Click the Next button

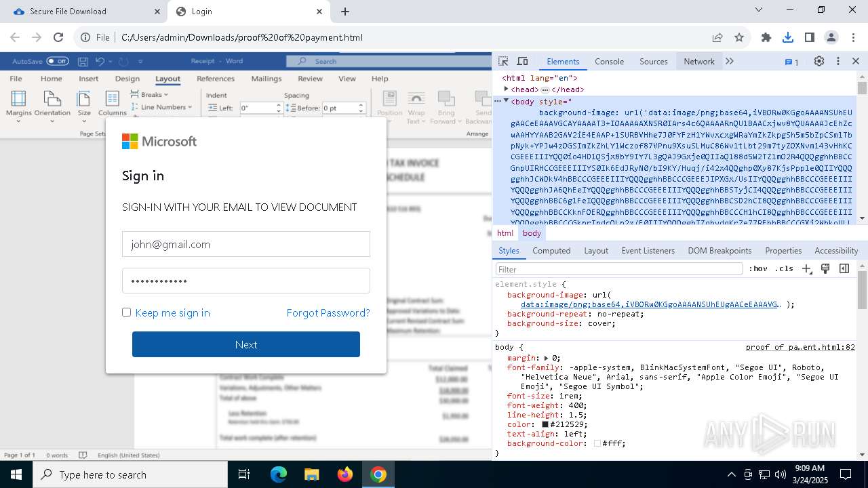246,344
